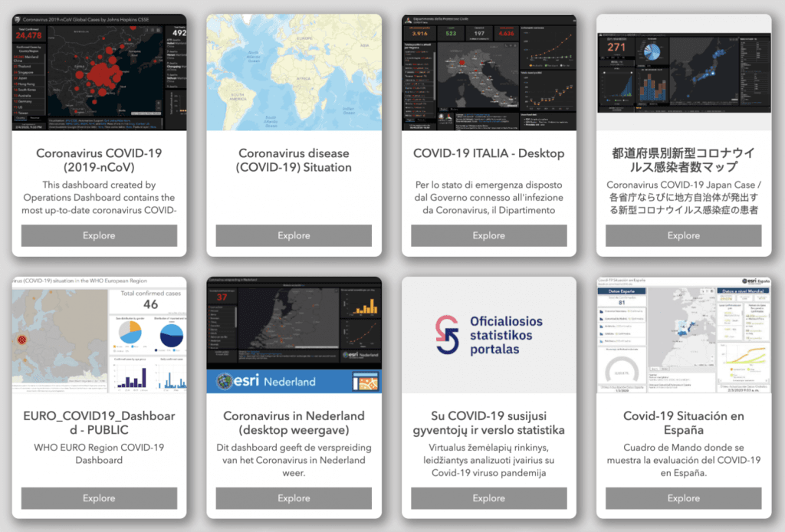The width and height of the screenshot is (785, 532).
Task: Select the Japanese title 都道府県別新型コロナウイルス感染者数マップ
Action: click(x=683, y=160)
